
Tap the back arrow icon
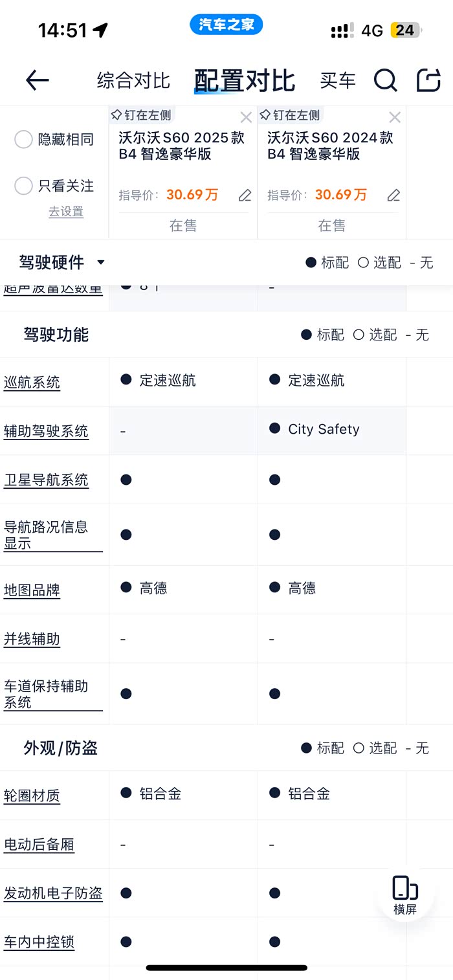pyautogui.click(x=38, y=80)
